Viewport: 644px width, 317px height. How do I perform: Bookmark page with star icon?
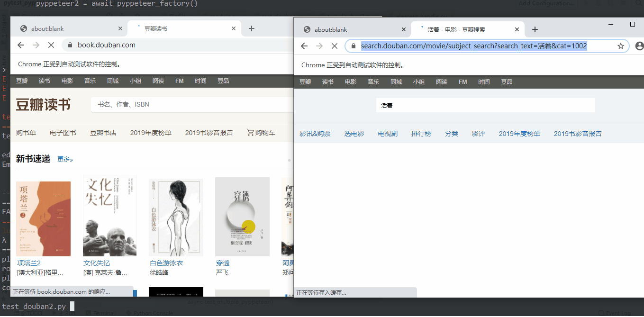tap(621, 46)
